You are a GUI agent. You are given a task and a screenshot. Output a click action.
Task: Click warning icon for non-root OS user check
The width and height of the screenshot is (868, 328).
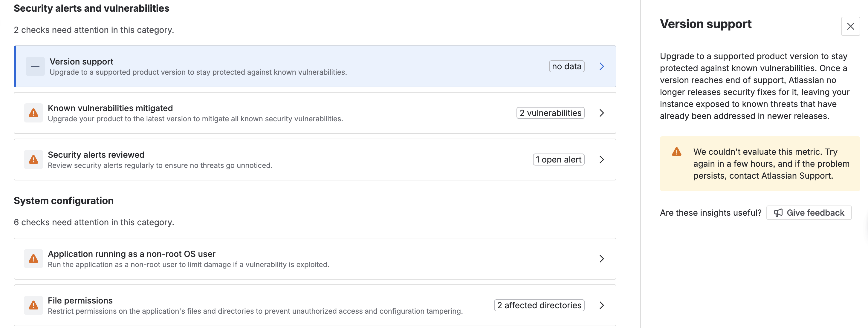tap(33, 259)
